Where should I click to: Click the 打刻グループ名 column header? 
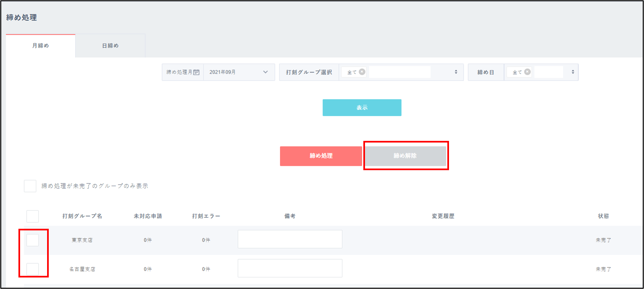[82, 216]
